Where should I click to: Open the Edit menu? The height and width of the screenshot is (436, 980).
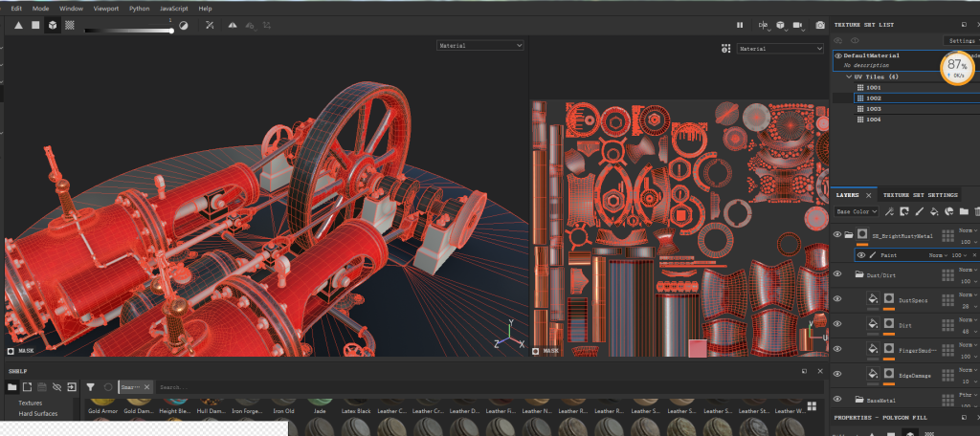pos(16,9)
